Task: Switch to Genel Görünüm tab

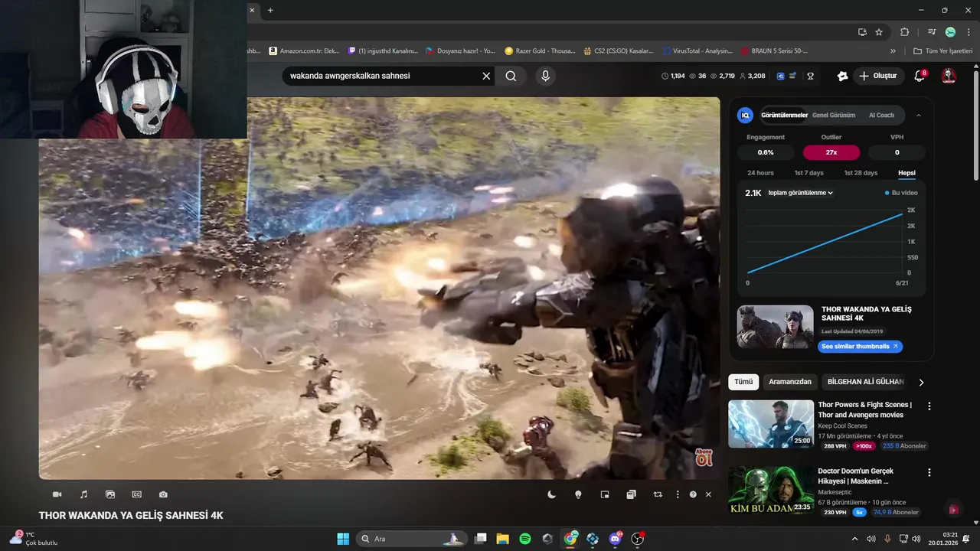Action: [834, 115]
